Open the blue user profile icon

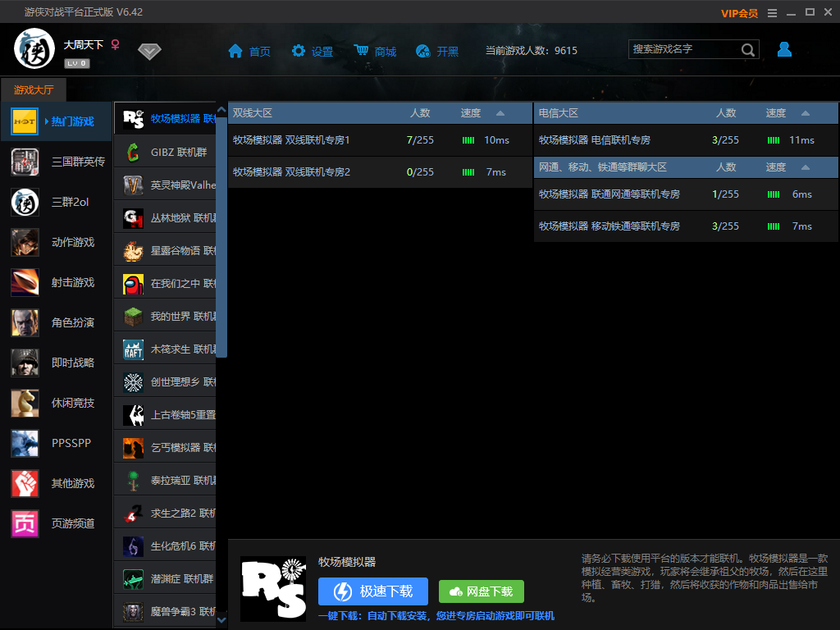tap(784, 49)
